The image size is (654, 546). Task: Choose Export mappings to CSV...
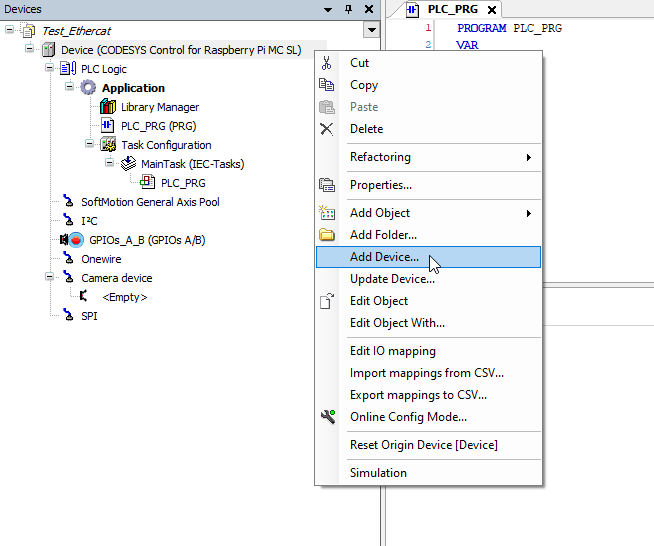(x=428, y=395)
